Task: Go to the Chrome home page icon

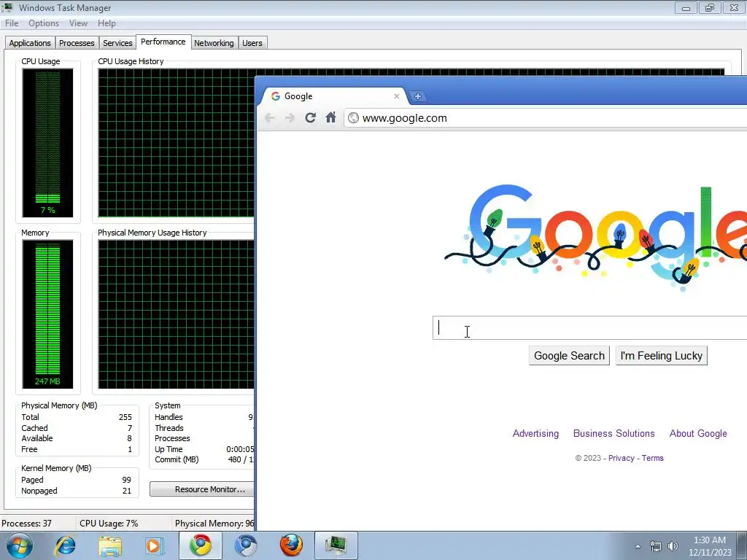Action: (x=330, y=117)
